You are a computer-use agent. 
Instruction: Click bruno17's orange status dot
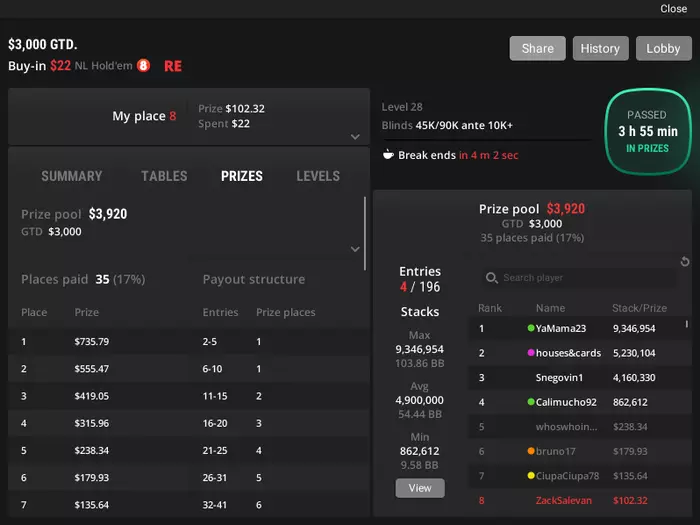click(531, 451)
